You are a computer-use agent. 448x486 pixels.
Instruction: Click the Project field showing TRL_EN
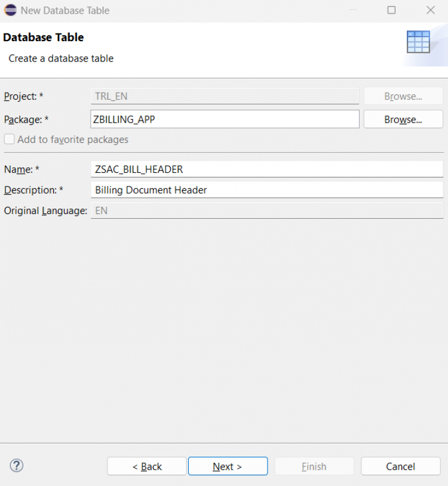click(x=225, y=96)
